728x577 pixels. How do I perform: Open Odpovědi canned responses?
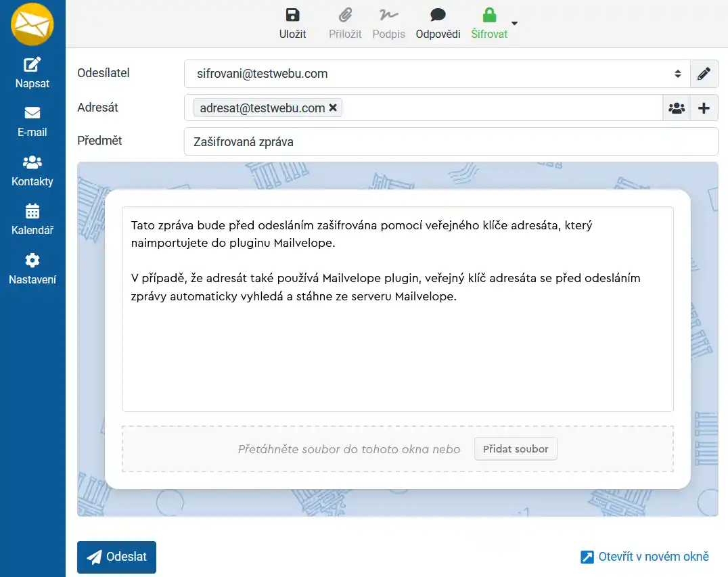pos(438,24)
